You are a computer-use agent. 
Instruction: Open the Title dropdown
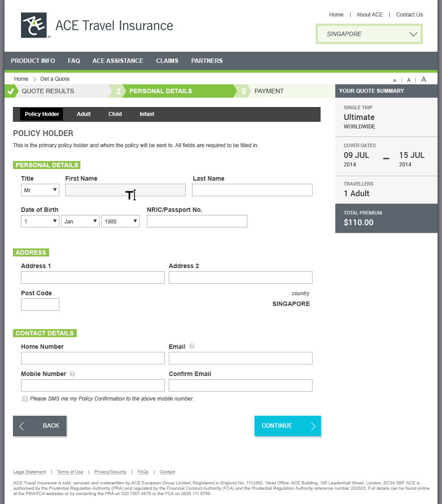pyautogui.click(x=40, y=190)
